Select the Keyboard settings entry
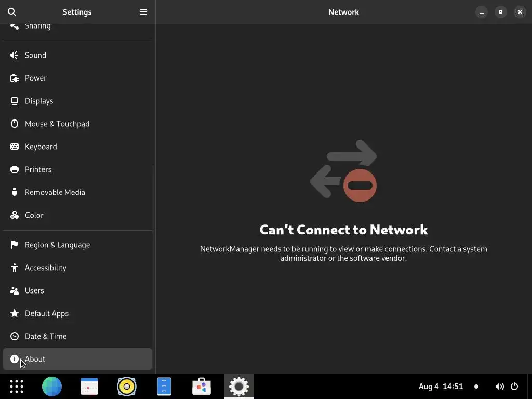Image resolution: width=532 pixels, height=399 pixels. (x=77, y=147)
